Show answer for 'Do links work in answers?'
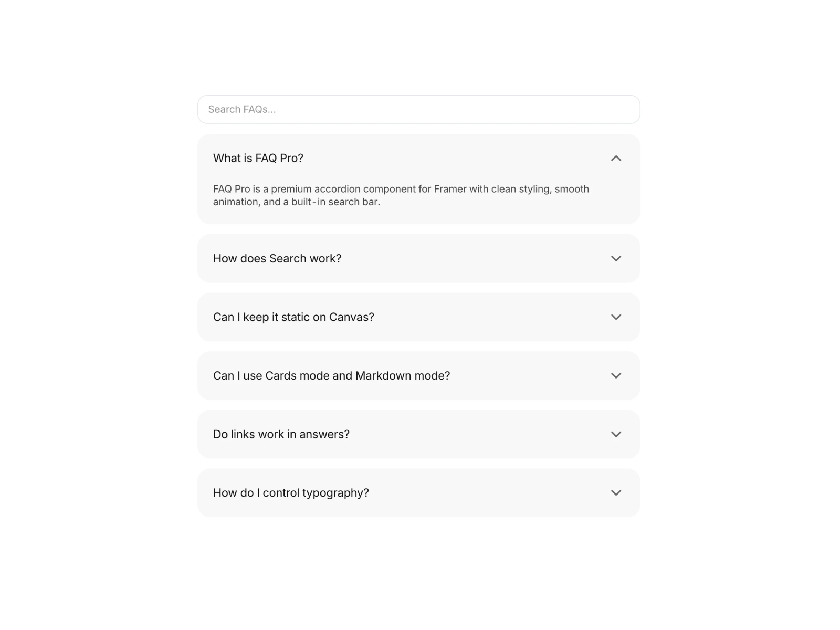Viewport: 840px width, 630px height. 281,434
